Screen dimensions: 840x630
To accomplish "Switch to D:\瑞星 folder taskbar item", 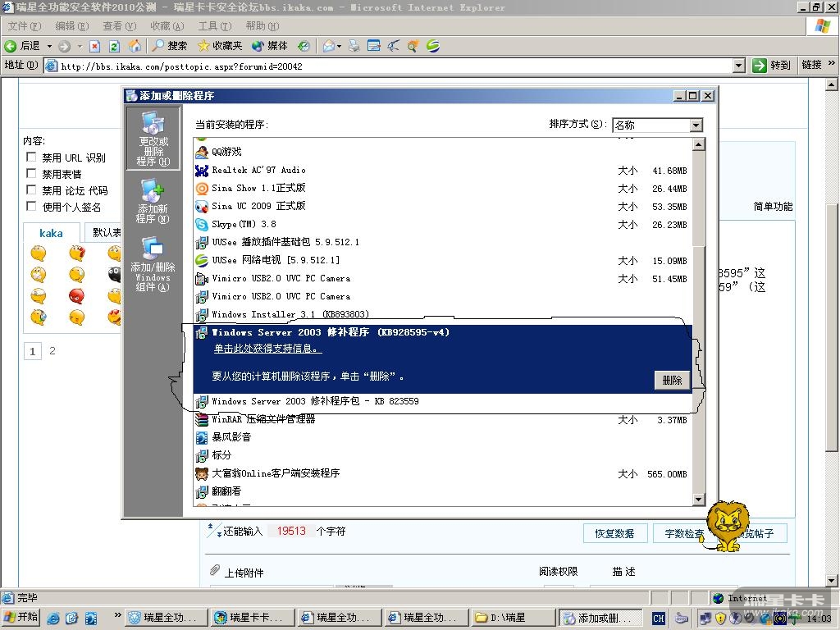I will [x=514, y=618].
